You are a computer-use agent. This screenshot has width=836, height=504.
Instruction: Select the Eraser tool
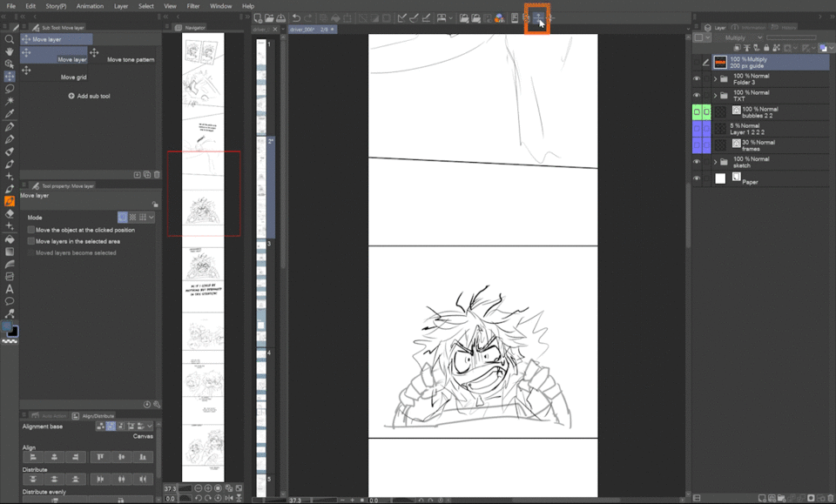9,213
